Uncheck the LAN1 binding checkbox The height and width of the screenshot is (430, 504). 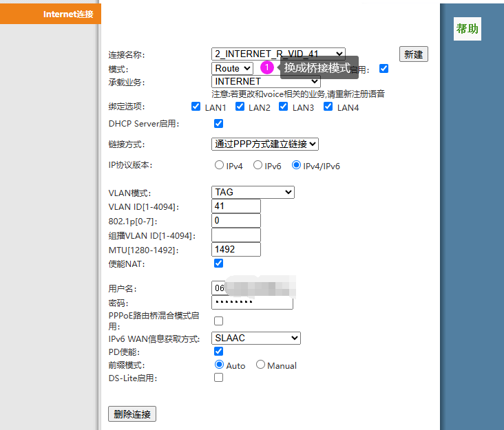click(196, 107)
